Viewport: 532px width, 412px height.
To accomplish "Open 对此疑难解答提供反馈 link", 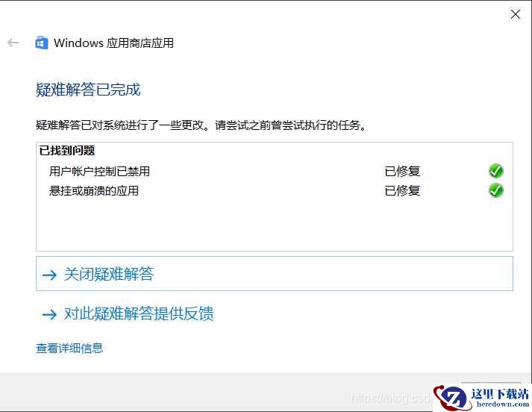I will point(139,313).
